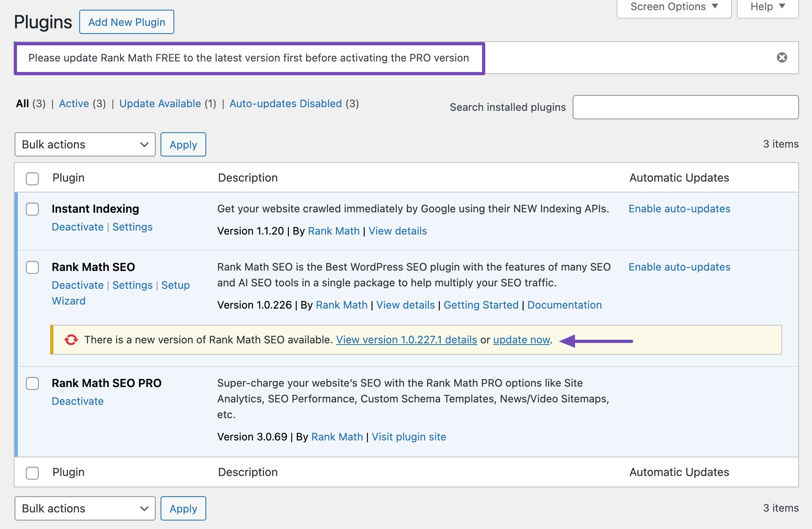
Task: Enable auto-updates for Instant Indexing
Action: point(679,209)
